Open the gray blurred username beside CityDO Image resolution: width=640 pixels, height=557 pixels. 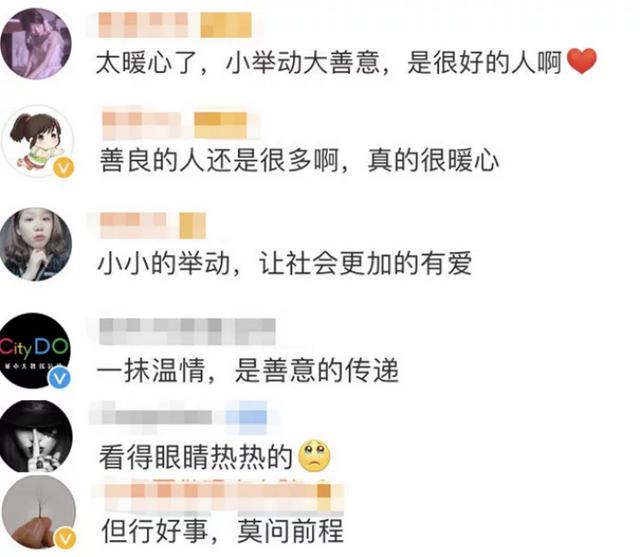click(x=187, y=331)
